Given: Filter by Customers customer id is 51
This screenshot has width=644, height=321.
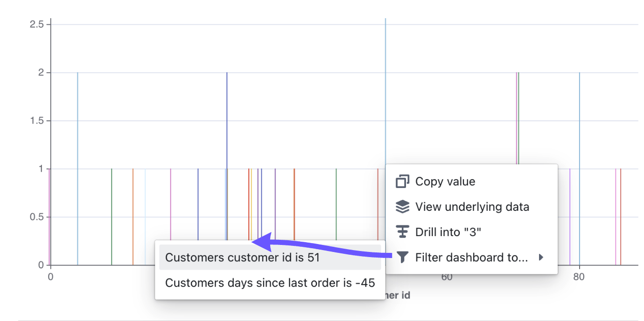Looking at the screenshot, I should point(270,258).
